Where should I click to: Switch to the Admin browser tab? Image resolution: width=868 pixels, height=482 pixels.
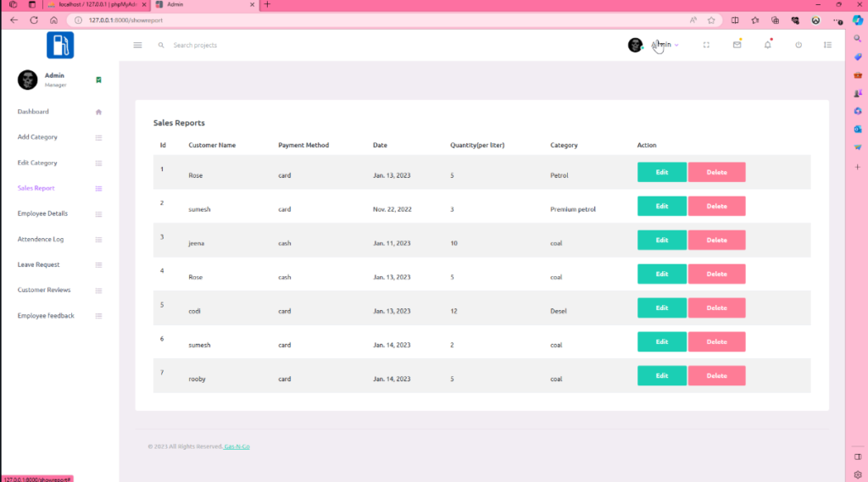tap(203, 4)
